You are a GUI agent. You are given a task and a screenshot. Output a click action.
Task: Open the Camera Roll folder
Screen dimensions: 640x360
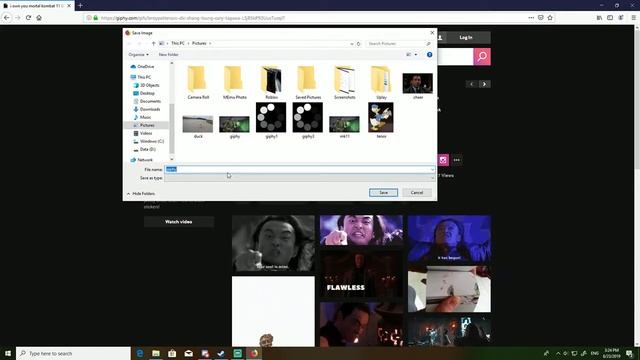(x=198, y=82)
